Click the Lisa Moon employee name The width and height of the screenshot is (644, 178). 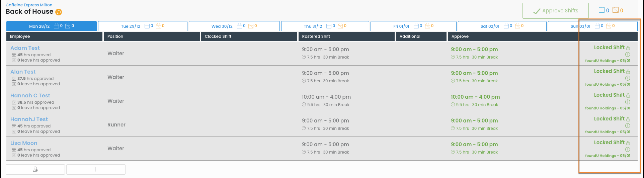[x=24, y=143]
